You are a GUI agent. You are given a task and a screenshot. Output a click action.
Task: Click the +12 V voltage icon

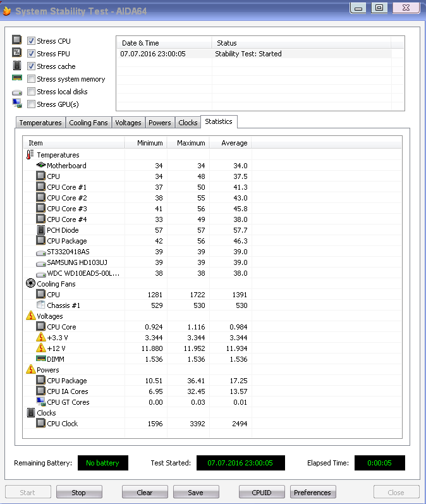tap(41, 347)
